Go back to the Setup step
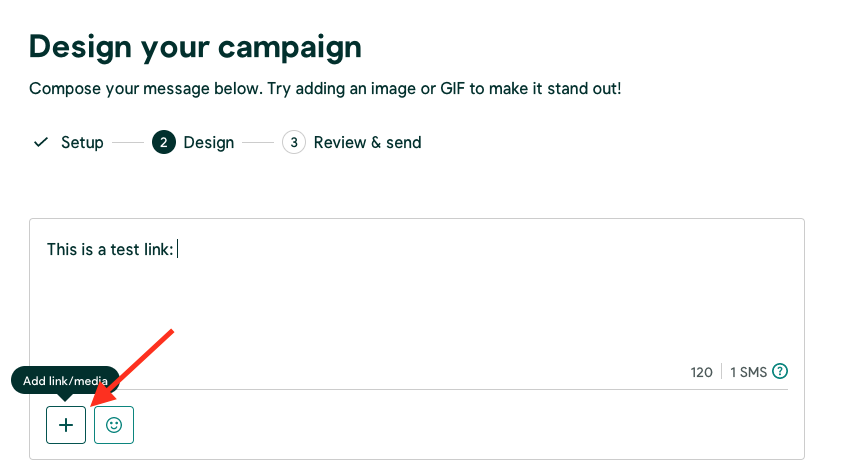The width and height of the screenshot is (849, 466). click(82, 142)
